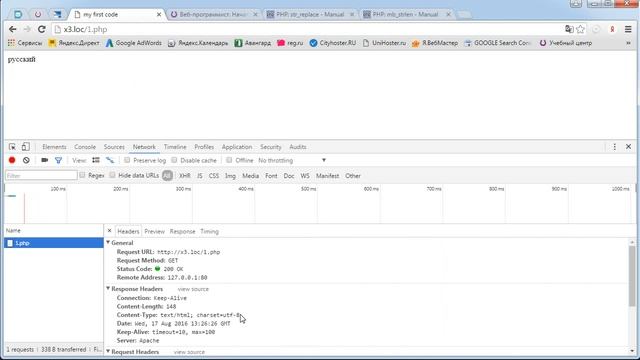This screenshot has height=360, width=640.
Task: Switch to the Timing tab of the request
Action: 209,231
